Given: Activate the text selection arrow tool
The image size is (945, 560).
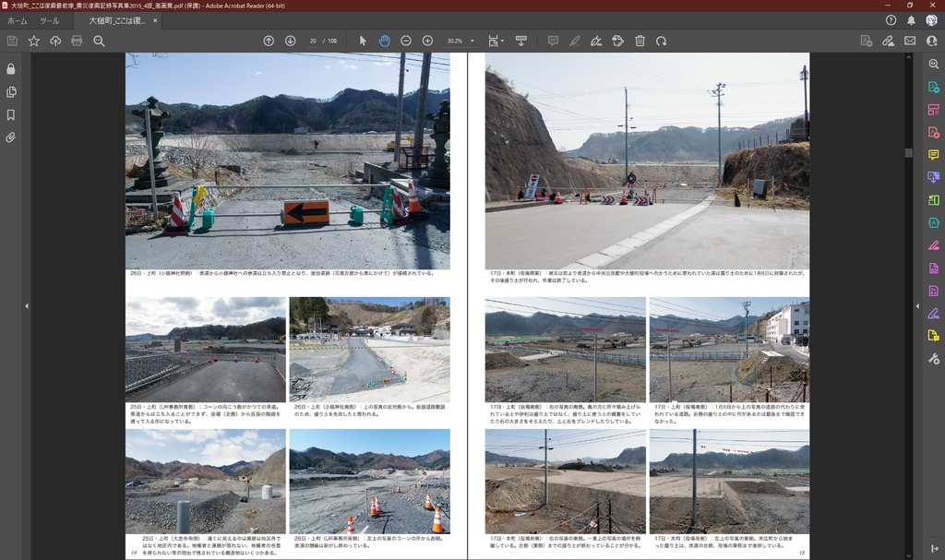Looking at the screenshot, I should tap(362, 41).
